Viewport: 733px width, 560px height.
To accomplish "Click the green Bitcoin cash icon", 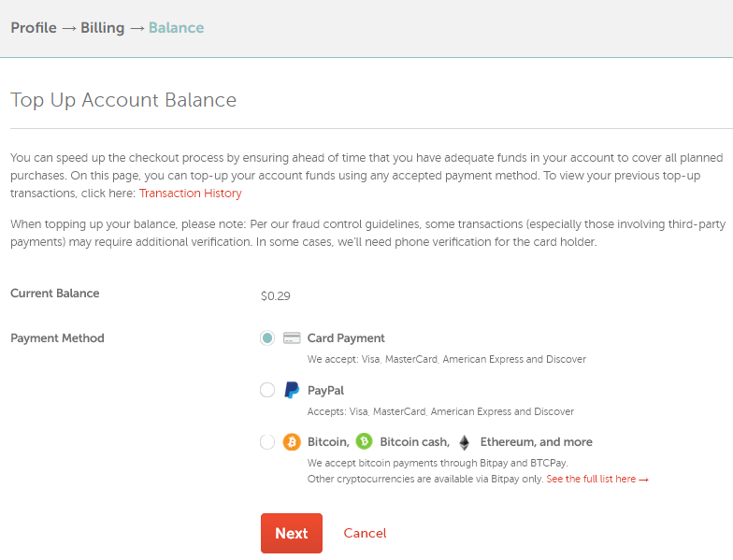I will tap(365, 441).
